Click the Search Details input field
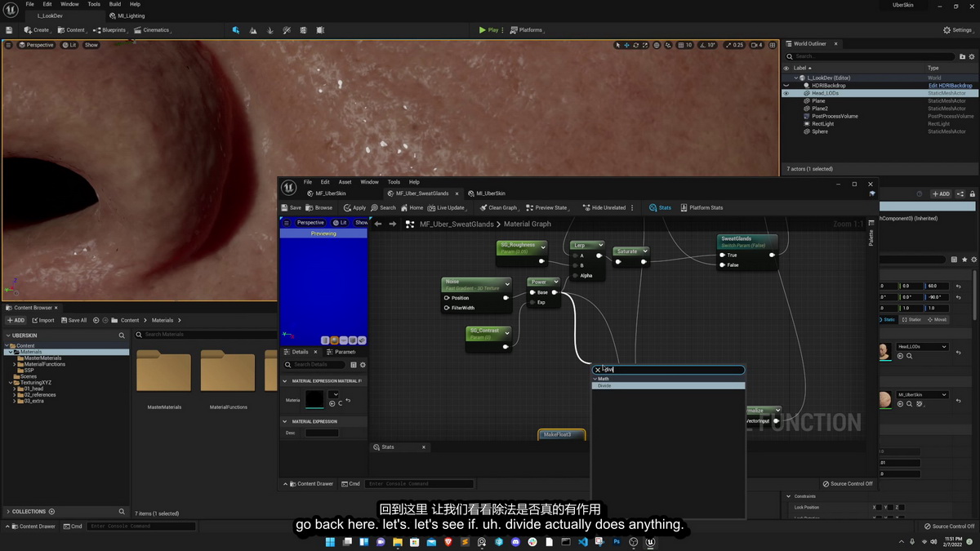 316,365
